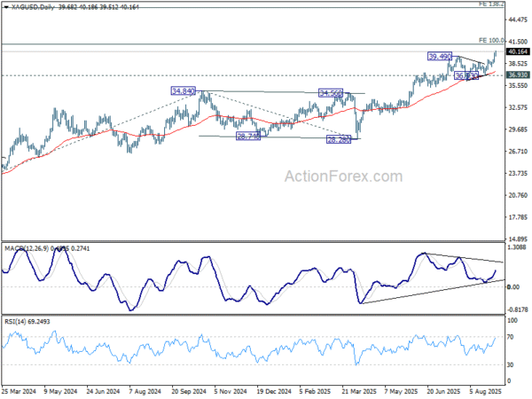
Task: Click the MACD scale value -0.8178
Action: point(518,309)
